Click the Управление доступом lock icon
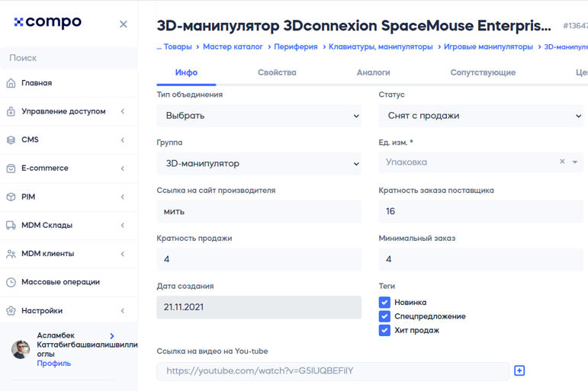 pos(11,111)
